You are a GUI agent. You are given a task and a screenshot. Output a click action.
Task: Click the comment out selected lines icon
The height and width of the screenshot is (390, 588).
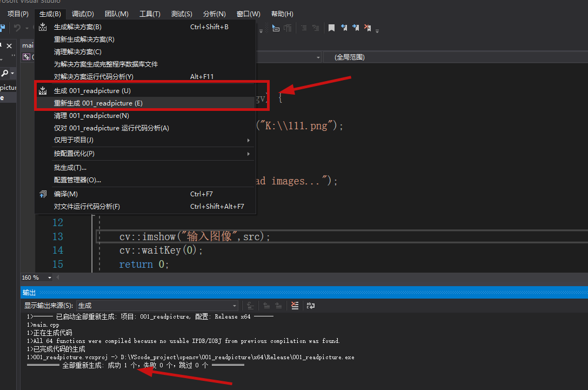304,28
